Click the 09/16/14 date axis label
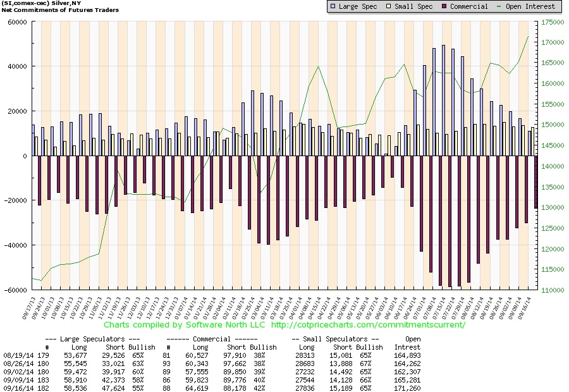Screen dimensions: 569x392 click(523, 308)
